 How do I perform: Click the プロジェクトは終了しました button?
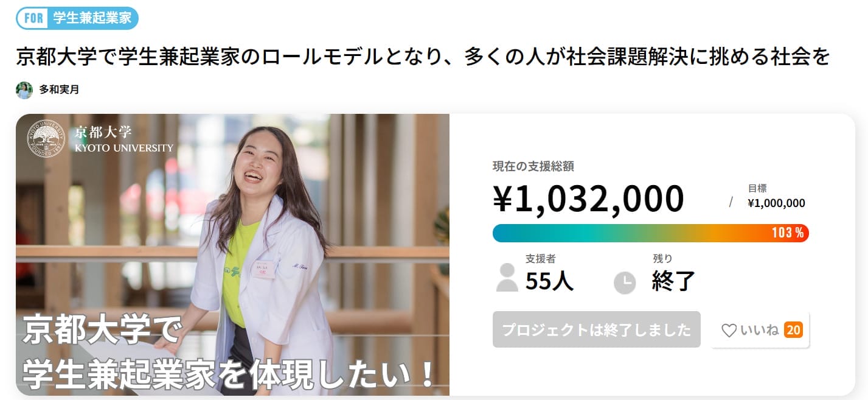[597, 329]
